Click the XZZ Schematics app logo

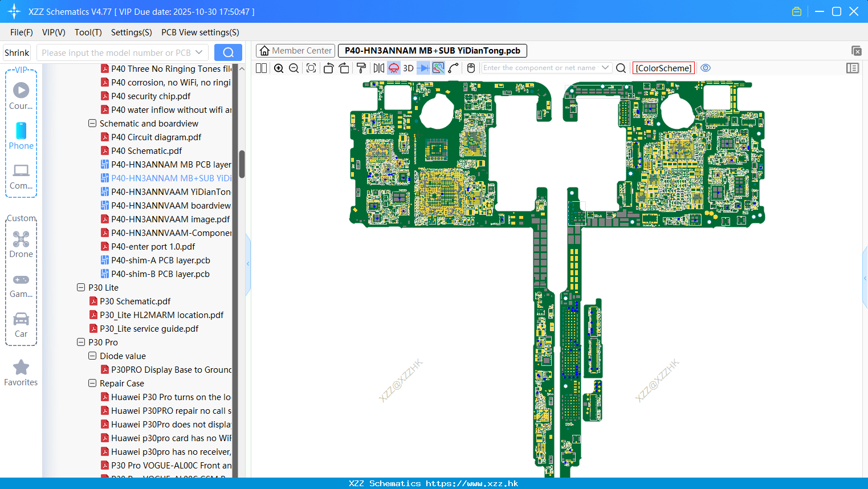click(x=14, y=11)
